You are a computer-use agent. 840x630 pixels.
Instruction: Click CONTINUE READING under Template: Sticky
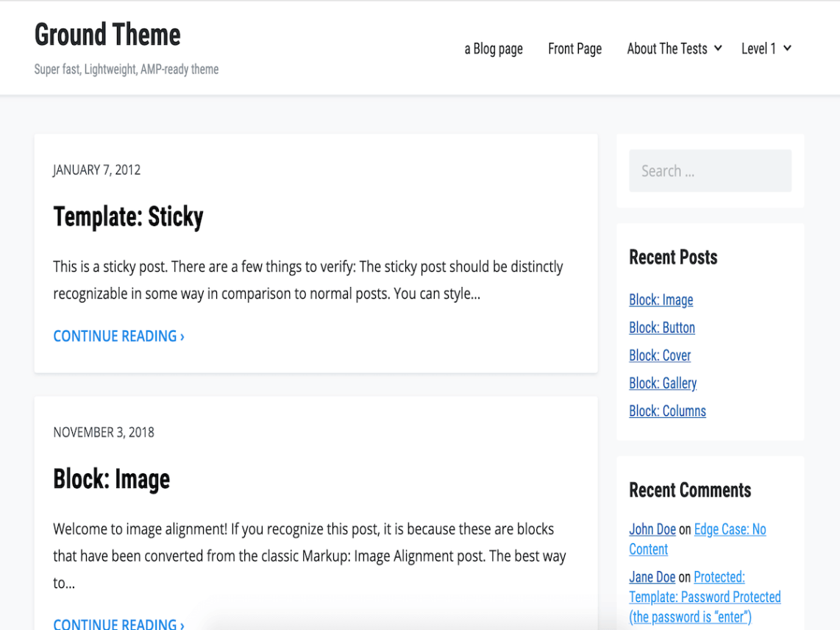tap(118, 336)
